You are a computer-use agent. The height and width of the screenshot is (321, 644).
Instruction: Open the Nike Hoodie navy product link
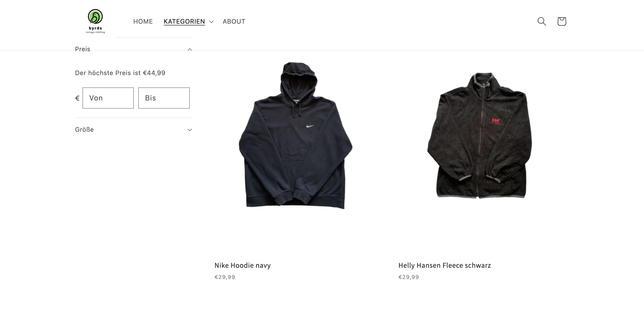[242, 265]
